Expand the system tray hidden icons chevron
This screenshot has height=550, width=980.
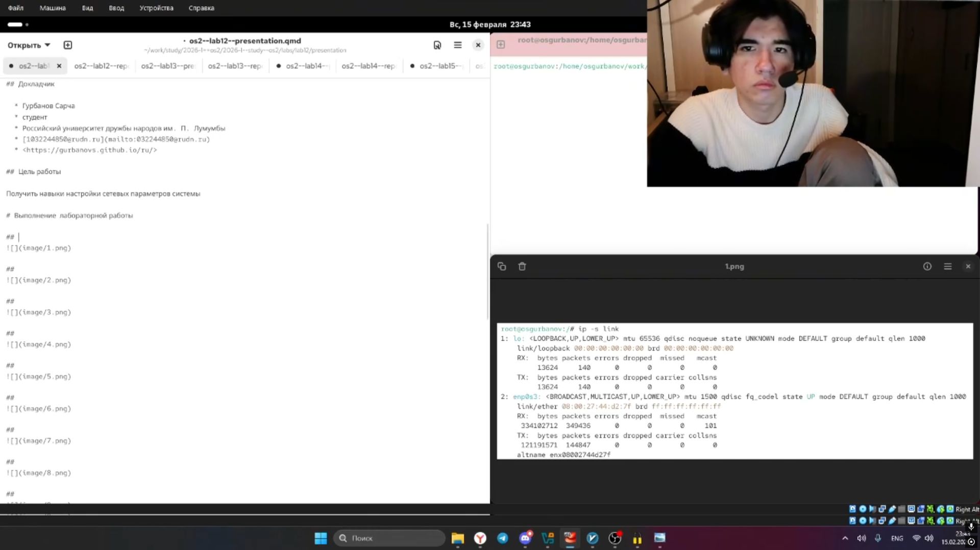click(x=845, y=538)
